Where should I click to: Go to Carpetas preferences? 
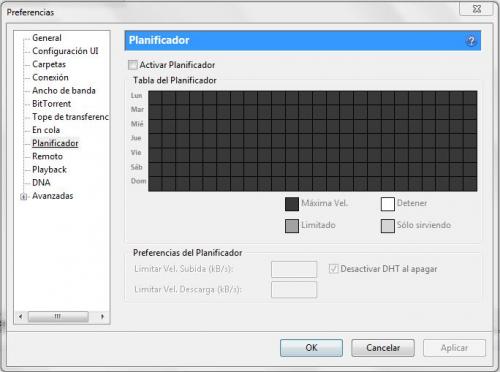49,64
